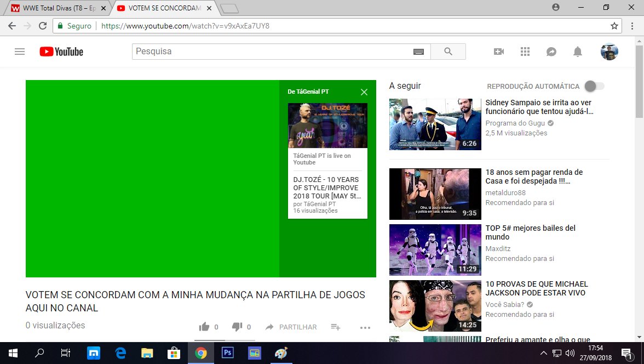Click the YouTube logo to go home
Screen dimensions: 644x364
click(61, 52)
